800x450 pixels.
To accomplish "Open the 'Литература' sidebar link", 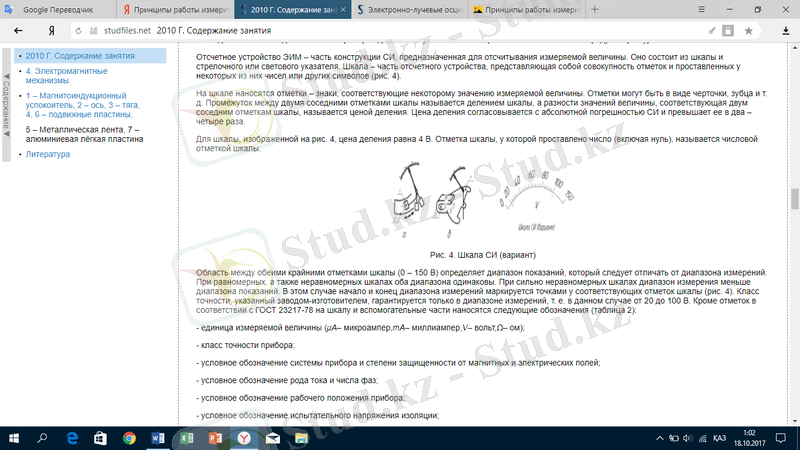I will point(48,154).
